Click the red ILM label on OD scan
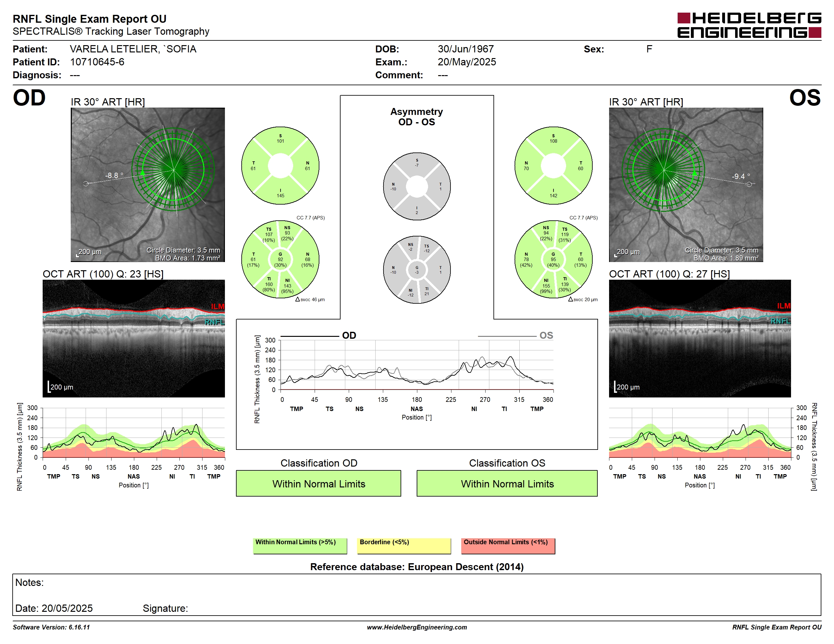The image size is (834, 644). pos(218,306)
